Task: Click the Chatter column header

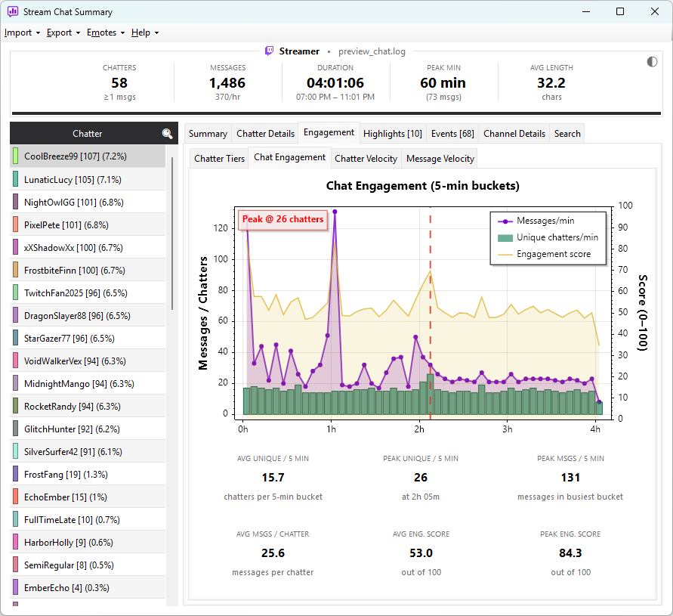Action: (87, 134)
